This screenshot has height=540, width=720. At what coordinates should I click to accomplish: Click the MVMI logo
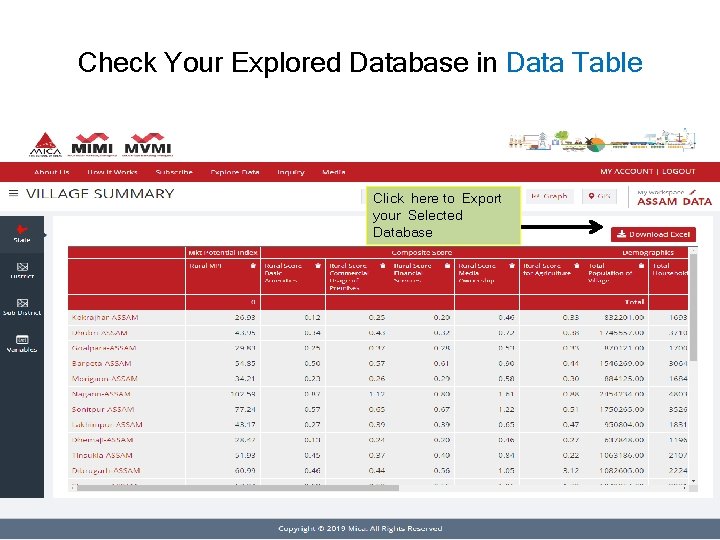tap(148, 145)
